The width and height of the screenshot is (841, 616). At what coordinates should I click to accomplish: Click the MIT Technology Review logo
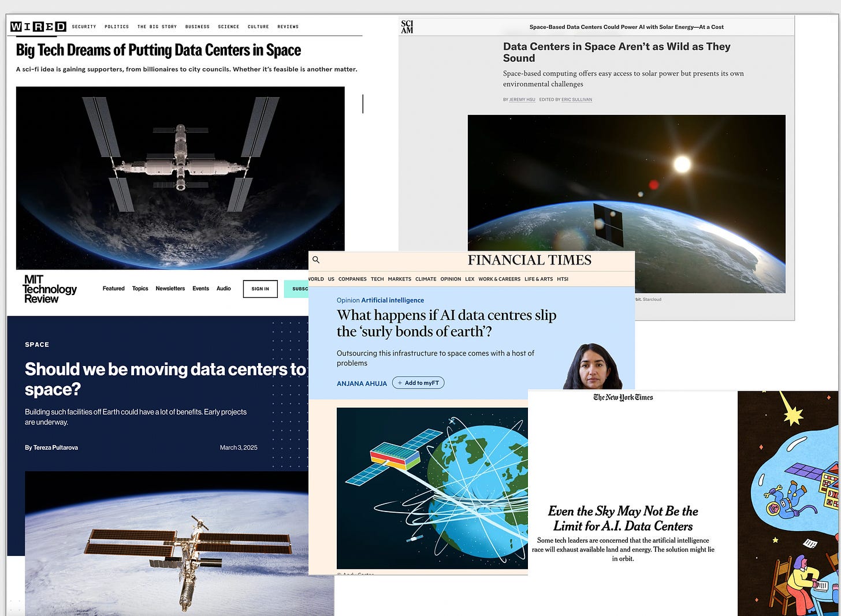click(50, 289)
